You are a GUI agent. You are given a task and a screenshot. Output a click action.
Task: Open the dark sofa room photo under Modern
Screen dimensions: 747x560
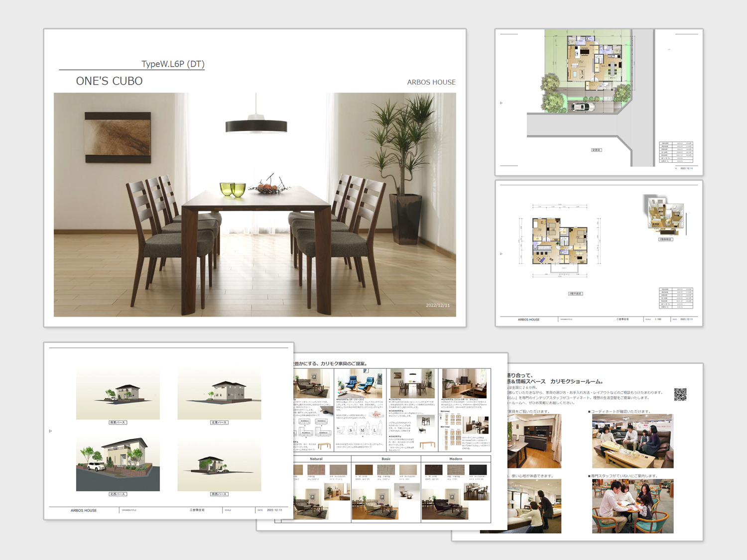coord(445,504)
